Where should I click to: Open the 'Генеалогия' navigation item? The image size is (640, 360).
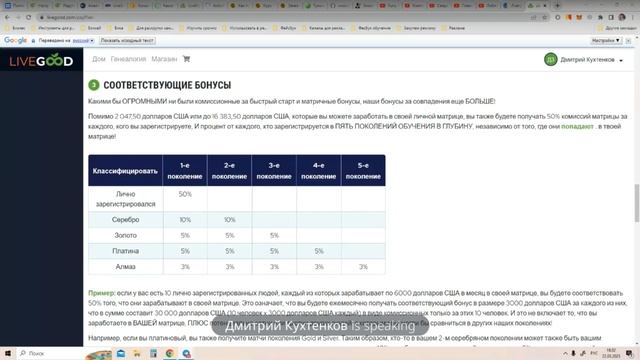coord(128,59)
